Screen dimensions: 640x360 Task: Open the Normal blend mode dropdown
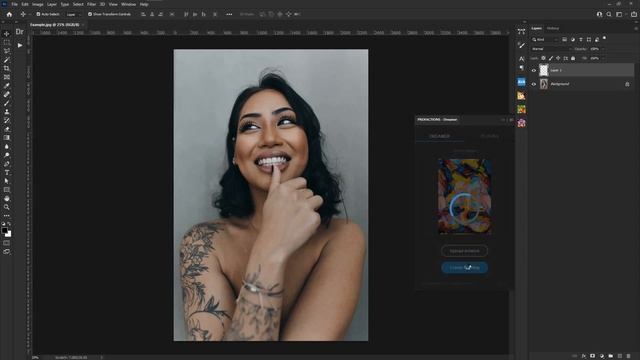[x=551, y=49]
